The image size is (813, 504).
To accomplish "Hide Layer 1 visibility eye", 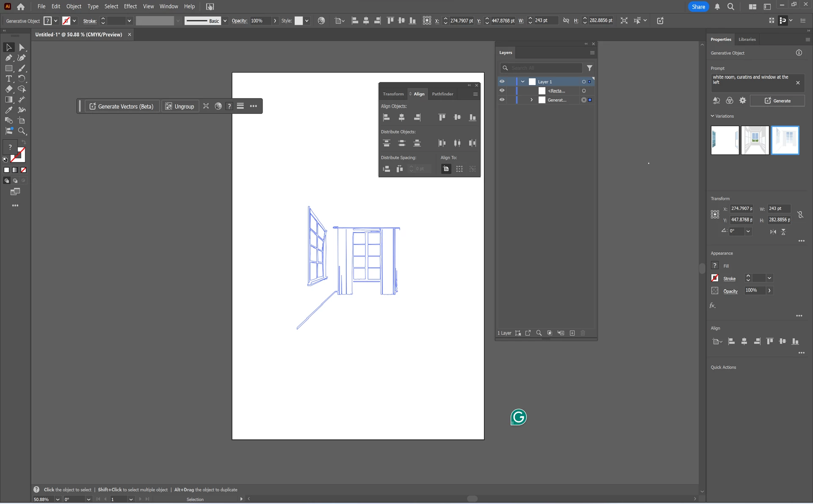I will (502, 82).
